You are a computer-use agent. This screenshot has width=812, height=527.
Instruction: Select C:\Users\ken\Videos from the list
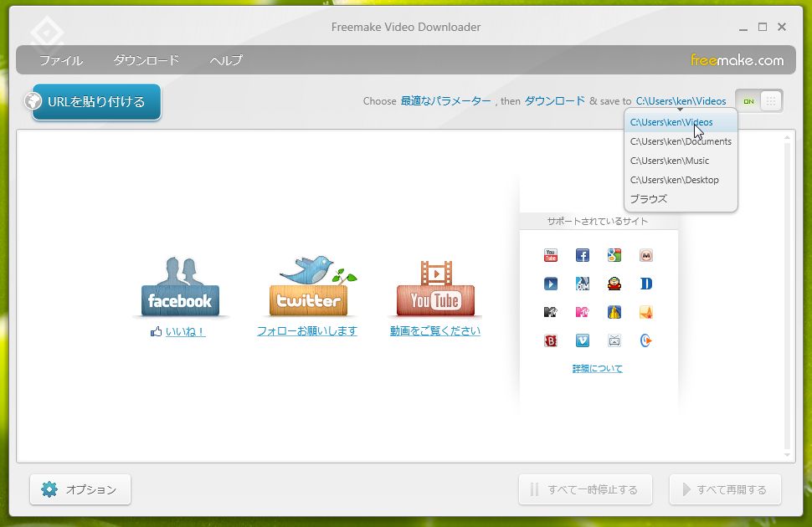point(681,122)
